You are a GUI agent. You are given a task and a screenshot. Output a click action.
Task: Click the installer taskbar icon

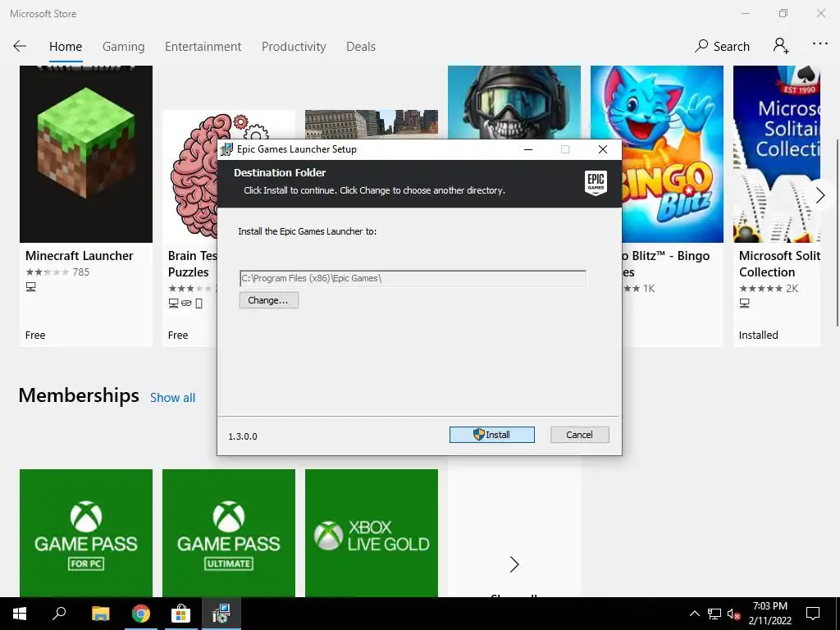click(221, 614)
